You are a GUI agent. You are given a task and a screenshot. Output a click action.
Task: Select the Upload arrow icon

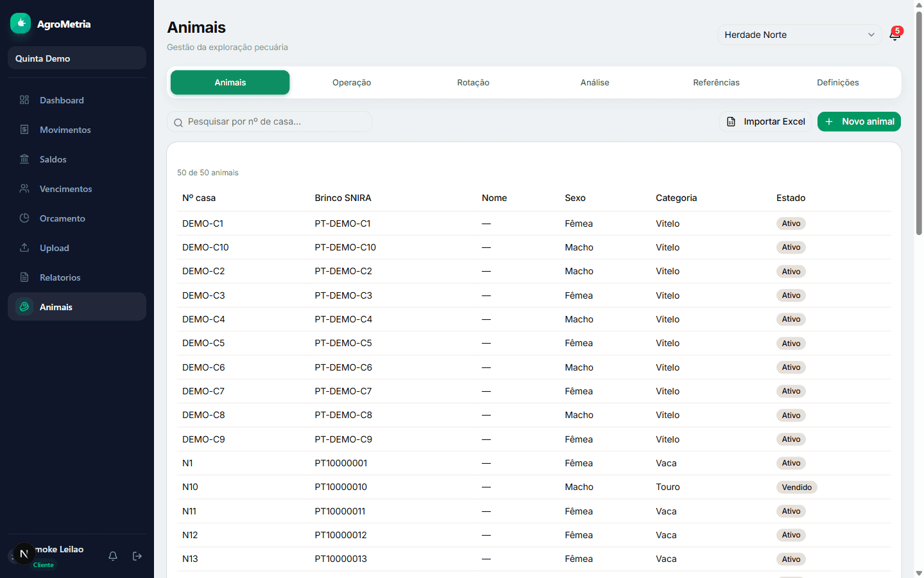click(24, 247)
